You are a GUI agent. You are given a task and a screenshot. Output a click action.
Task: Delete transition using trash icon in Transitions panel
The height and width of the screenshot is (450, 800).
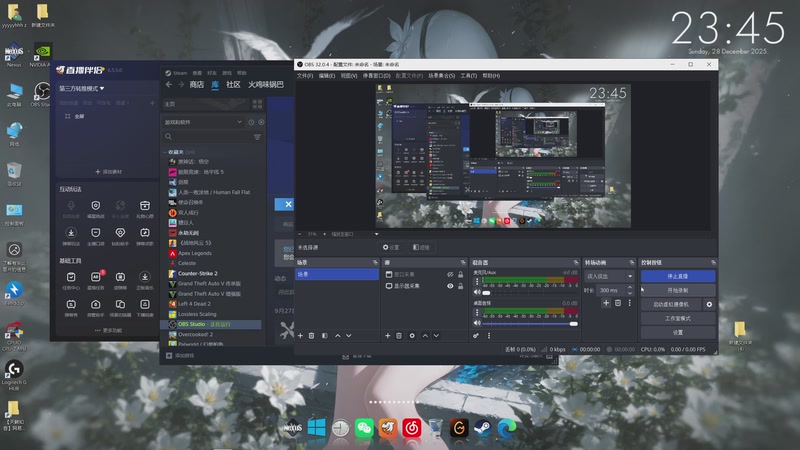click(618, 303)
